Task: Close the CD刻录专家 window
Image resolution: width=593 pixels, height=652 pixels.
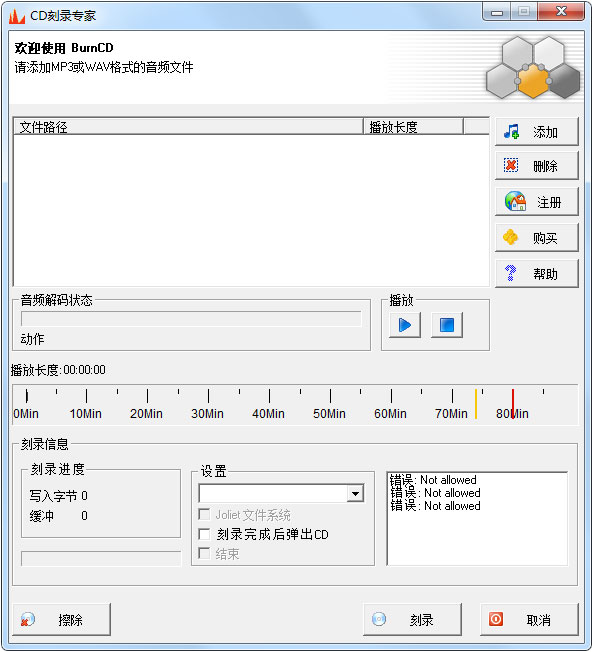Action: [561, 12]
